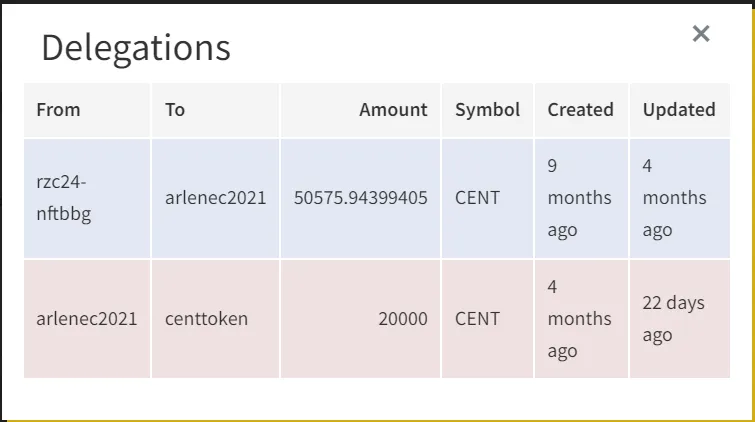Screen dimensions: 755x422
Task: Click the 4 months ago updated cell
Action: point(680,198)
